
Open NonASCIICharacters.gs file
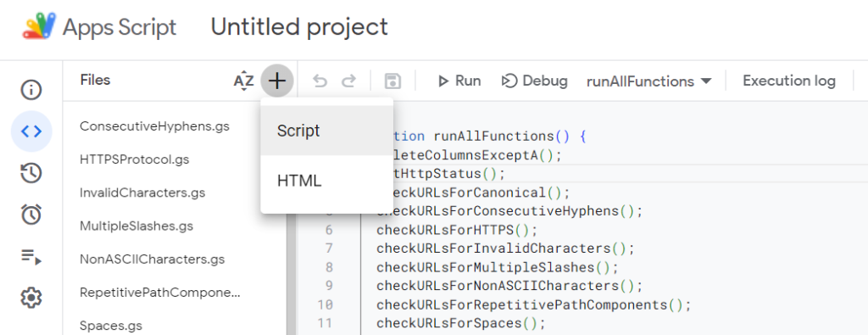point(153,260)
